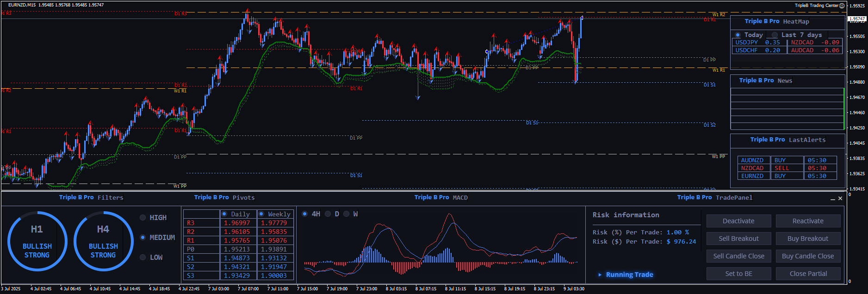Select USDJPY in the HeatMap
Screen dimensions: 868x294
(747, 43)
